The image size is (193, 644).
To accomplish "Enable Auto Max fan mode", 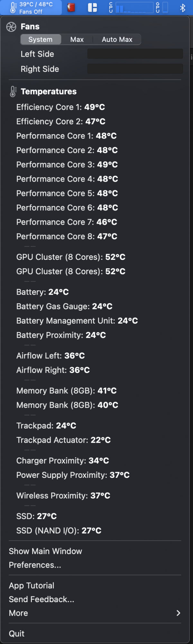I will coord(117,40).
